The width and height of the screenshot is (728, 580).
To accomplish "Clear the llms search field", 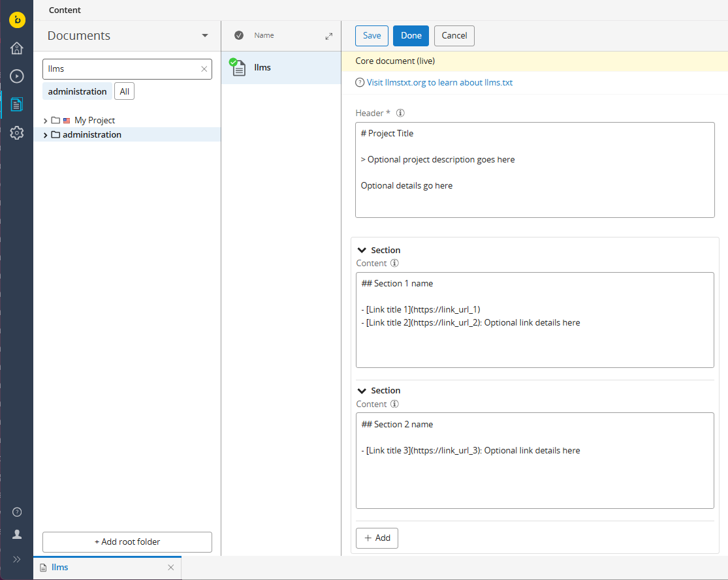I will (x=204, y=69).
